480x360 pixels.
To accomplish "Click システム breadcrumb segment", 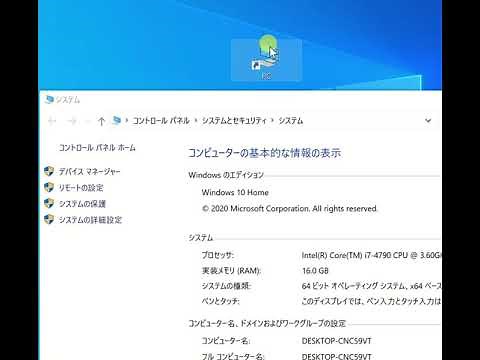I will 291,121.
